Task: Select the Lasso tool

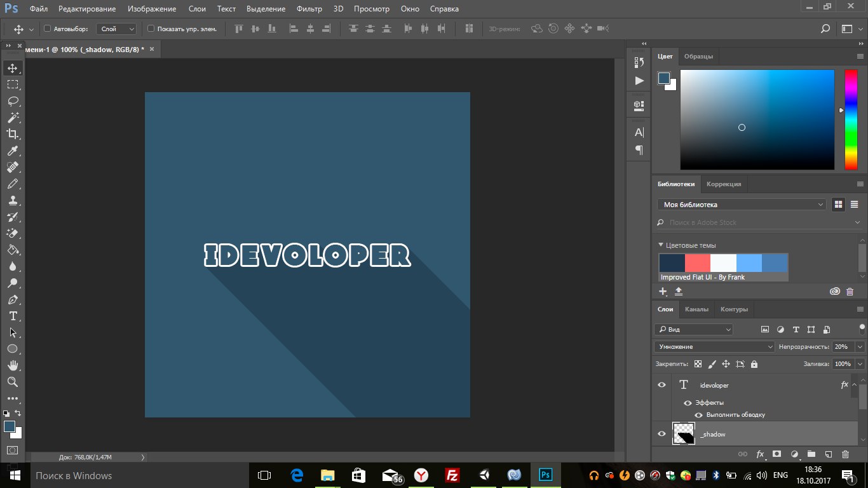Action: click(12, 101)
